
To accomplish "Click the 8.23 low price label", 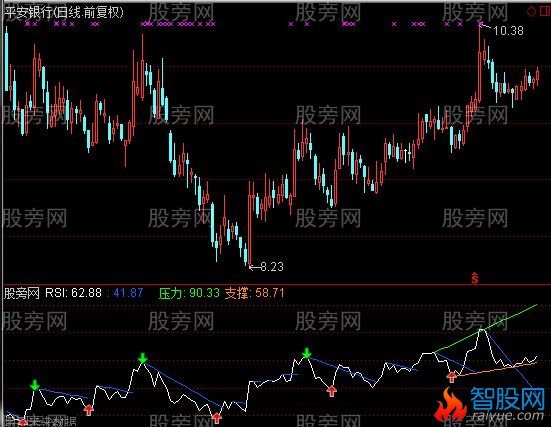I will click(272, 267).
